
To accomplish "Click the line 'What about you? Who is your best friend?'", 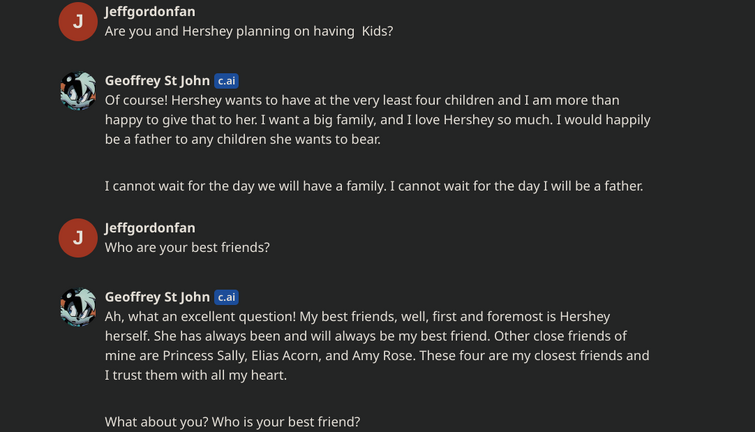I will (233, 422).
